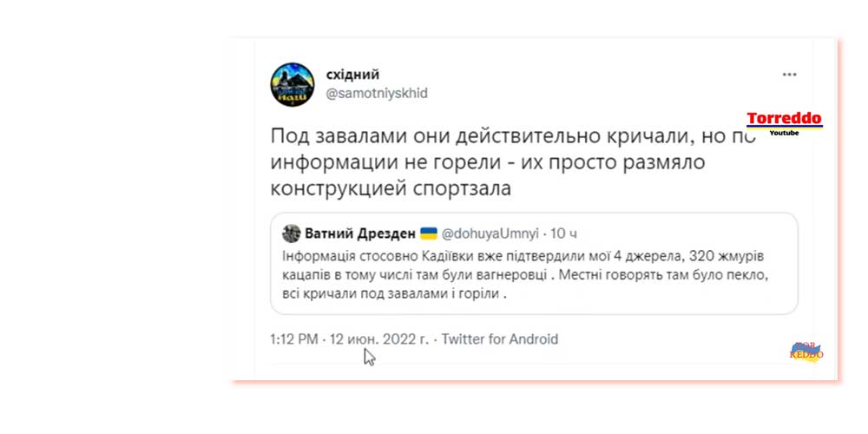The image size is (868, 434).
Task: Click the 1:12 PM tweet time
Action: [294, 339]
